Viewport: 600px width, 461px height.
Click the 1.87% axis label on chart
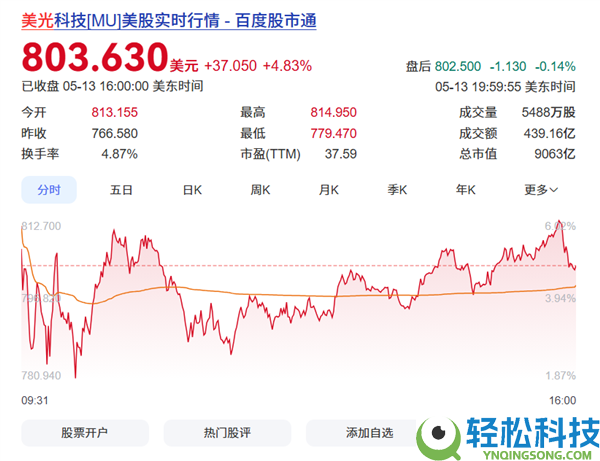560,376
